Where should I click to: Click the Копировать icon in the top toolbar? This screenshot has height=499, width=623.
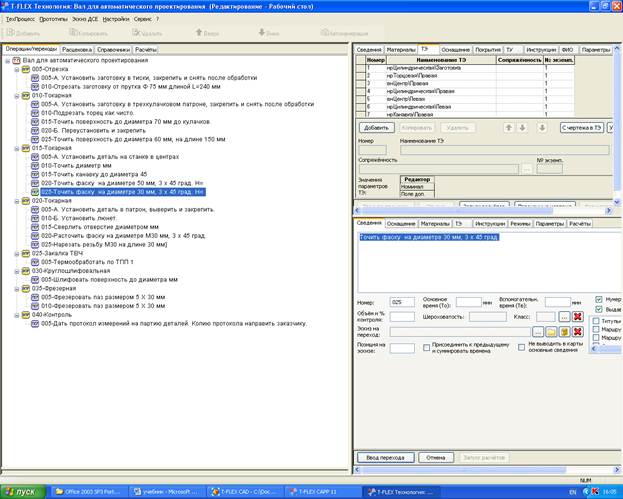[x=73, y=33]
